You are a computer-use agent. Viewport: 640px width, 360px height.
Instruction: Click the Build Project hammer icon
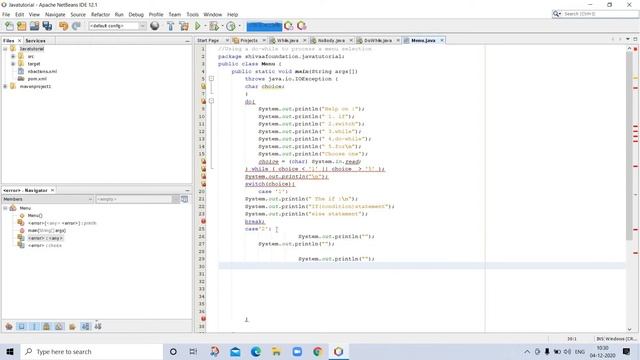[x=171, y=26]
